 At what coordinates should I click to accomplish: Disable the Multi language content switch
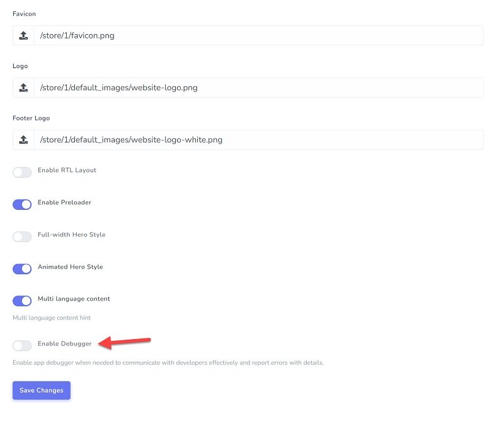click(x=22, y=301)
